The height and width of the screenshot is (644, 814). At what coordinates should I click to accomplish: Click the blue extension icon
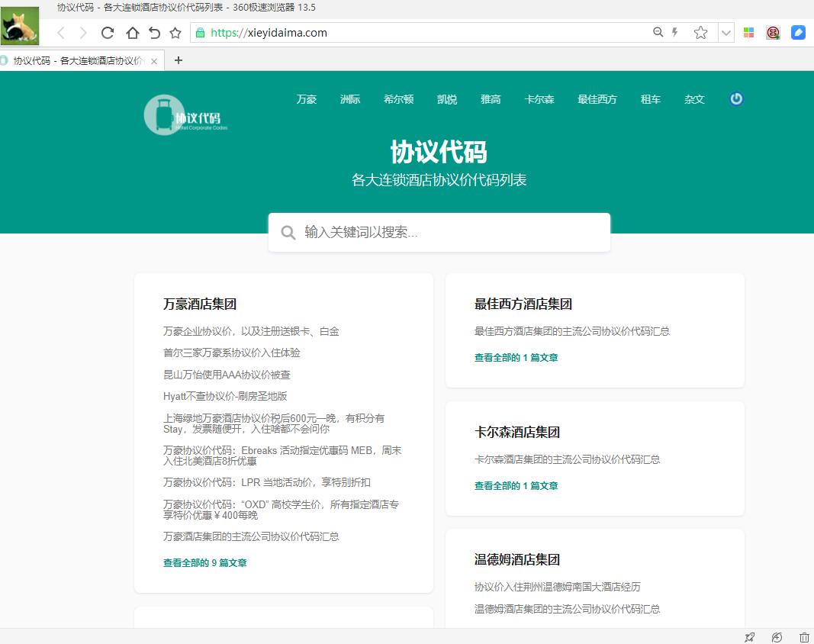[x=798, y=33]
